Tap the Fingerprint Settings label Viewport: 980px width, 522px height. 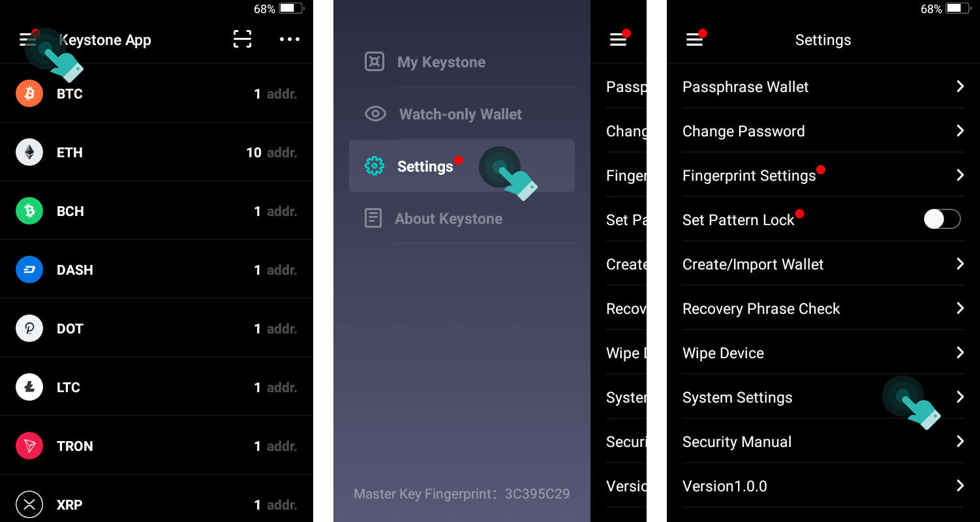[749, 176]
